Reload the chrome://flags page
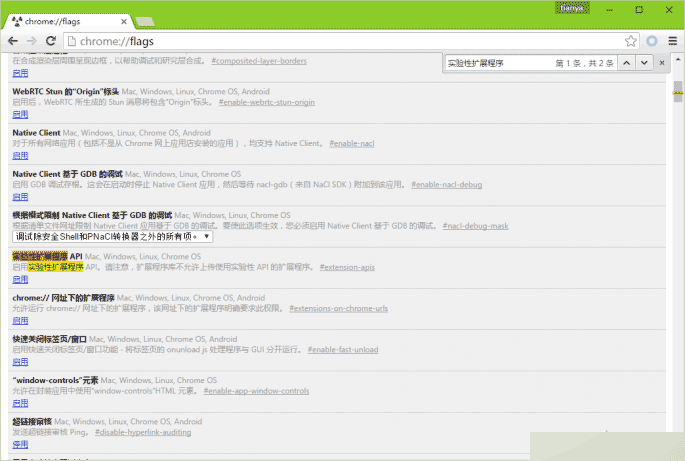Image resolution: width=685 pixels, height=461 pixels. pos(51,41)
